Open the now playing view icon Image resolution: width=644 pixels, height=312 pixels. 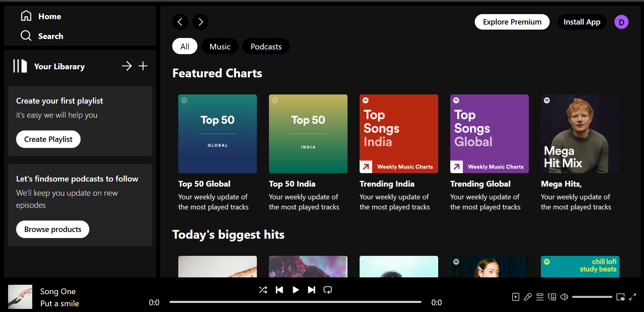[x=516, y=297]
